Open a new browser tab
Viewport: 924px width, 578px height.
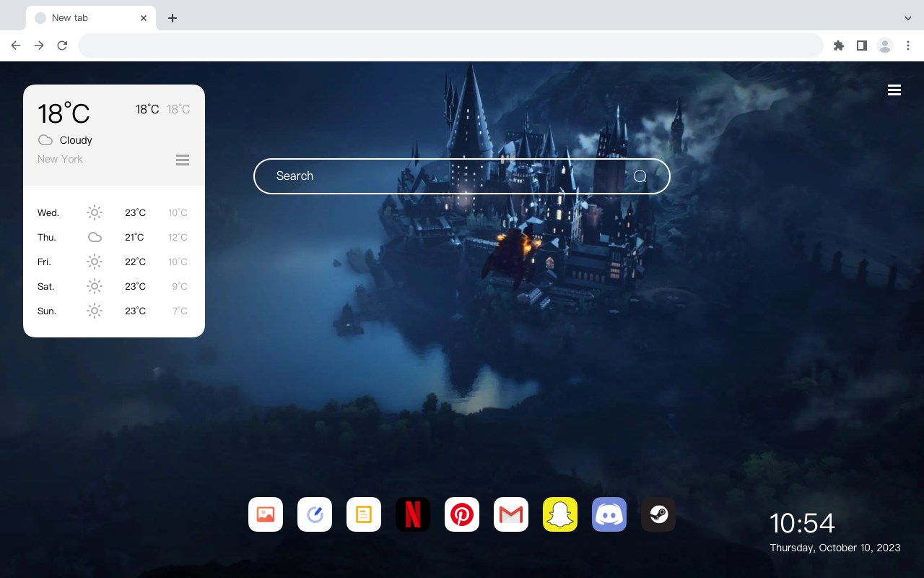coord(172,18)
